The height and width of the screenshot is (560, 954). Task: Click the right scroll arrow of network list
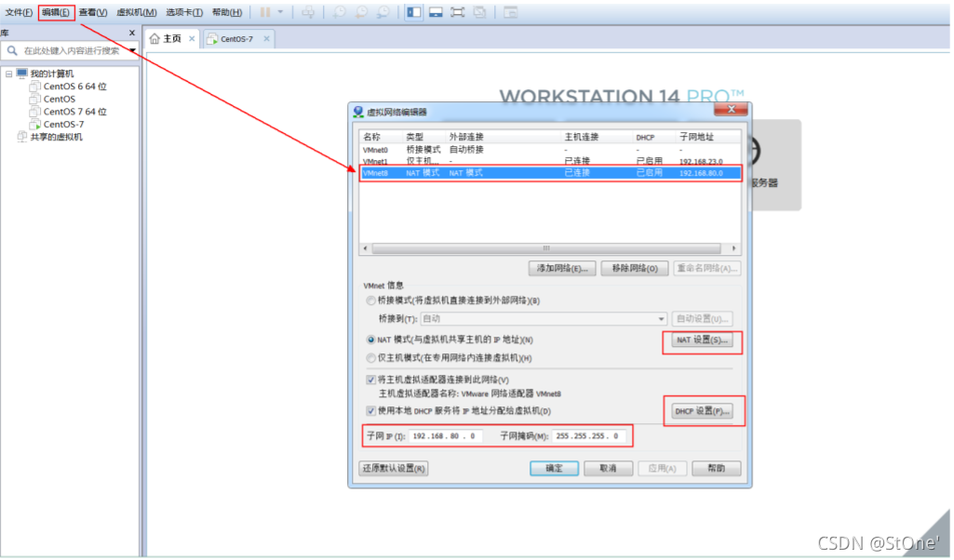733,248
